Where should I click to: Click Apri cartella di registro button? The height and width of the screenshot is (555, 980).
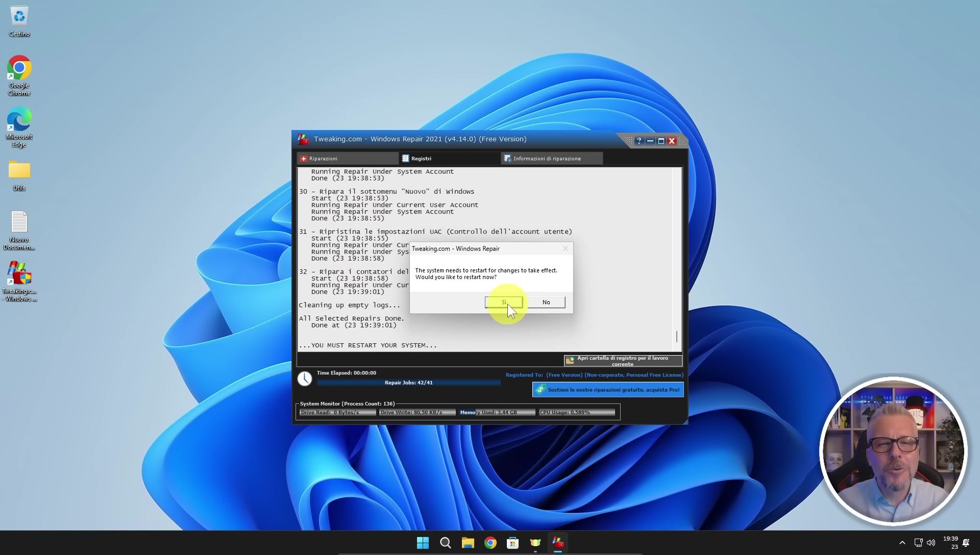[x=623, y=361]
